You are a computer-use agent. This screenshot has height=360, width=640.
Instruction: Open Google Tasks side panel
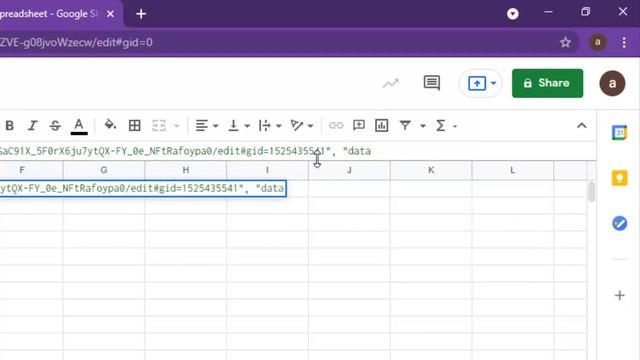point(620,223)
